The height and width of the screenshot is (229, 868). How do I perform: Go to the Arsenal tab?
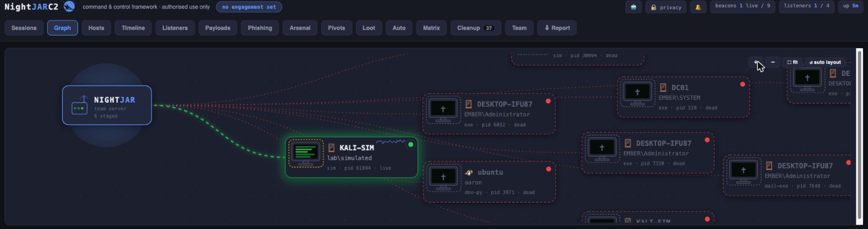click(300, 28)
